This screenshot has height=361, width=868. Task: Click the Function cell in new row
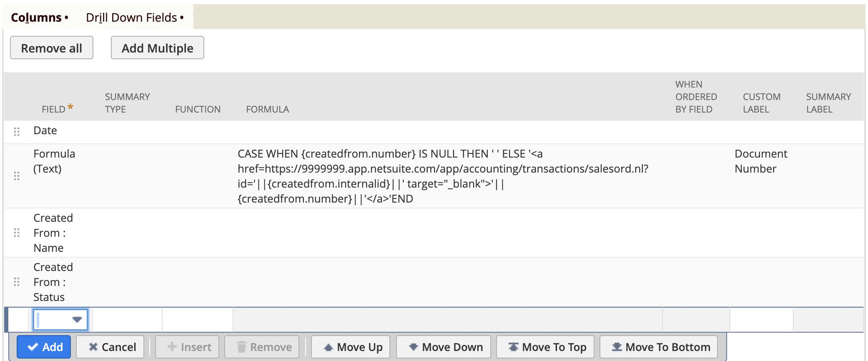pyautogui.click(x=198, y=320)
